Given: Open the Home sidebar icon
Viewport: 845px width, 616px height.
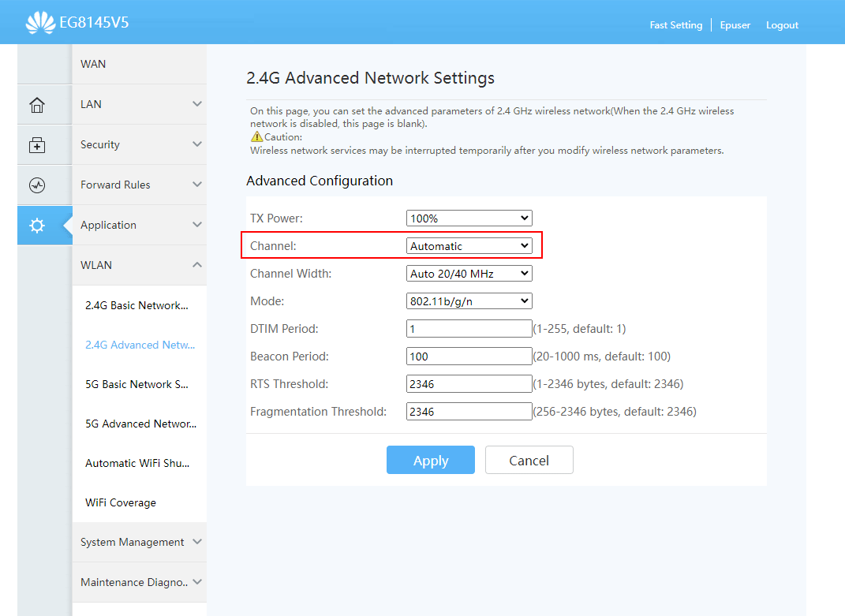Looking at the screenshot, I should click(x=37, y=105).
